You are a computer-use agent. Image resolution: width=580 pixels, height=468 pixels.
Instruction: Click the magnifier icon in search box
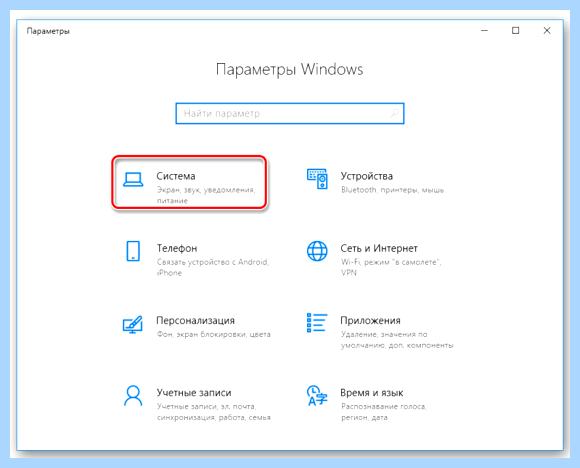point(395,113)
